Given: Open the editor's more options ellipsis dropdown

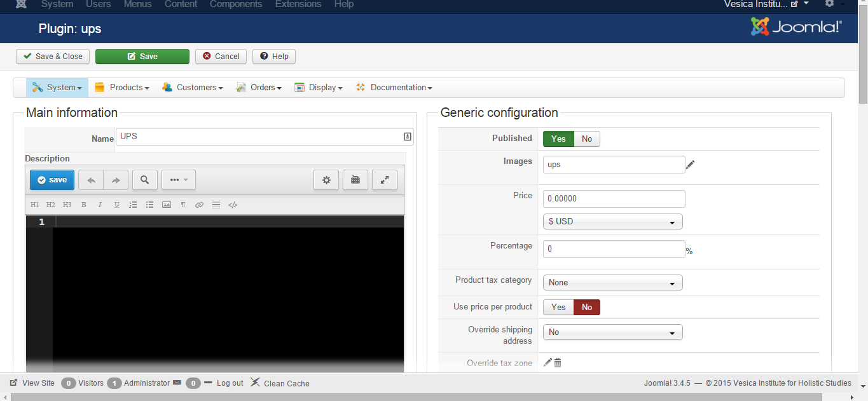Looking at the screenshot, I should point(178,180).
